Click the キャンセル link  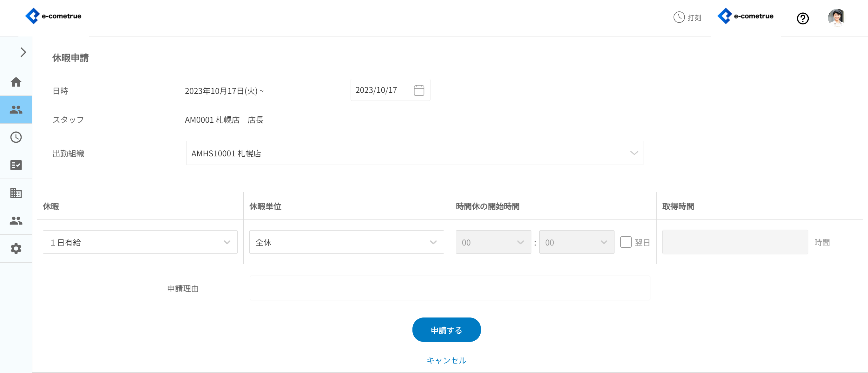(446, 360)
